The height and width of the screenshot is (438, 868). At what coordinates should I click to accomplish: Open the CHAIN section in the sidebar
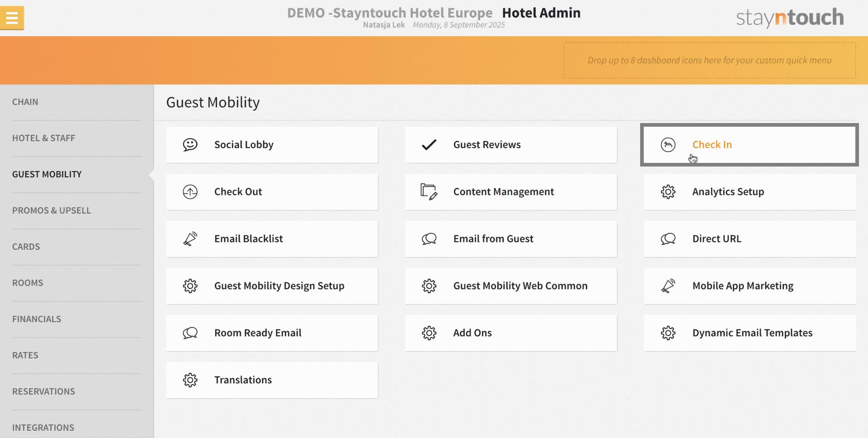pos(25,102)
